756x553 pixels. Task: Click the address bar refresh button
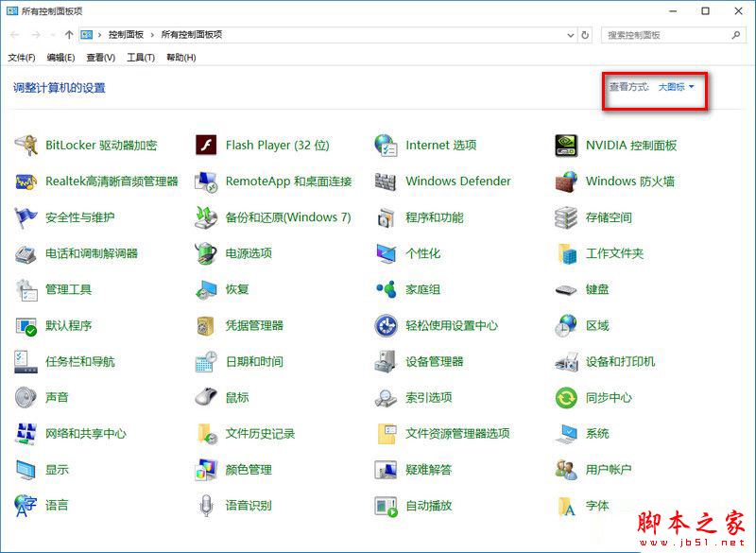tap(586, 35)
